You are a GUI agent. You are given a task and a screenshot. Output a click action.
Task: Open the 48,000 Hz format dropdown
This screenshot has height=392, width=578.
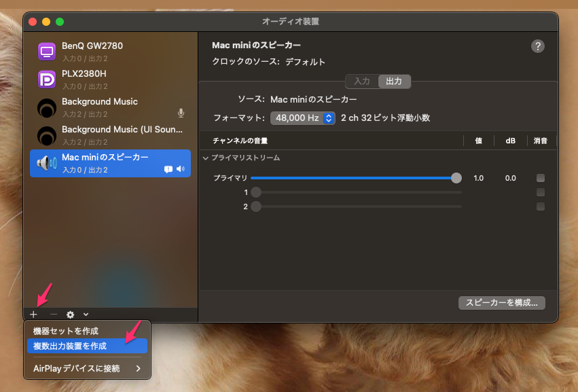click(302, 118)
